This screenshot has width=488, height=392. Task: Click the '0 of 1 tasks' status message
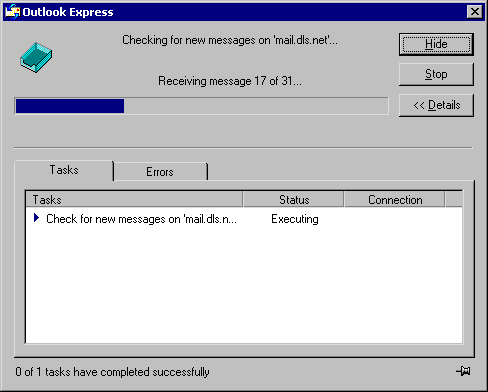pos(112,372)
